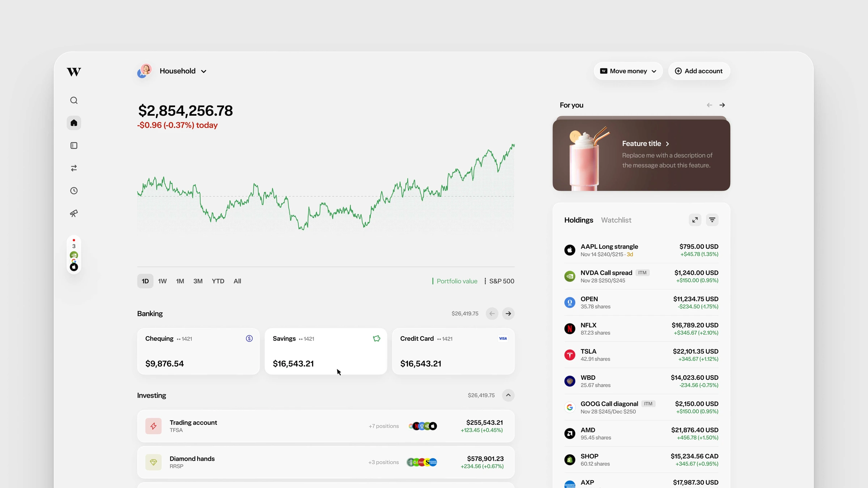
Task: Open the discover telescope icon in sidebar
Action: pyautogui.click(x=74, y=213)
